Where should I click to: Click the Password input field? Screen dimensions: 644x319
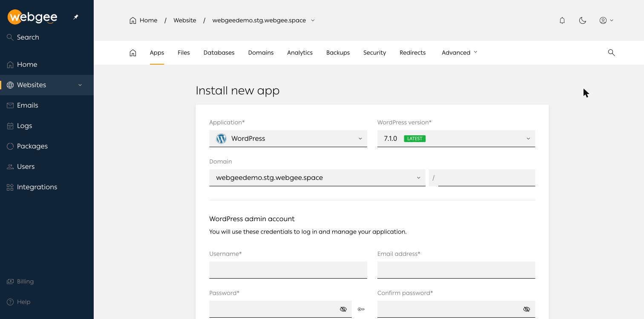pos(280,309)
